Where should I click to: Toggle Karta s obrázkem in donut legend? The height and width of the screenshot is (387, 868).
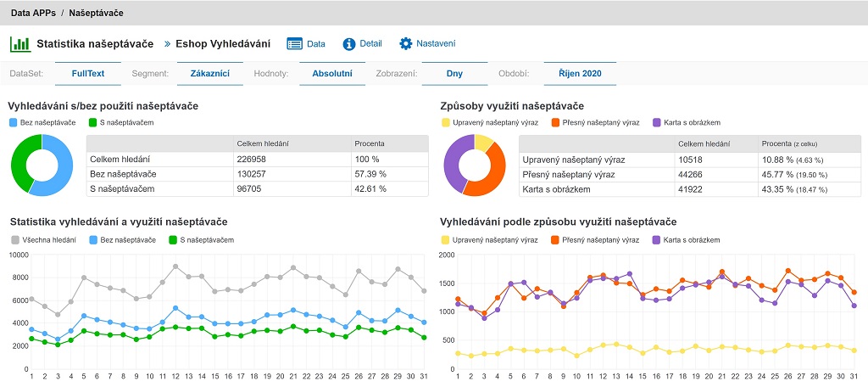point(687,122)
